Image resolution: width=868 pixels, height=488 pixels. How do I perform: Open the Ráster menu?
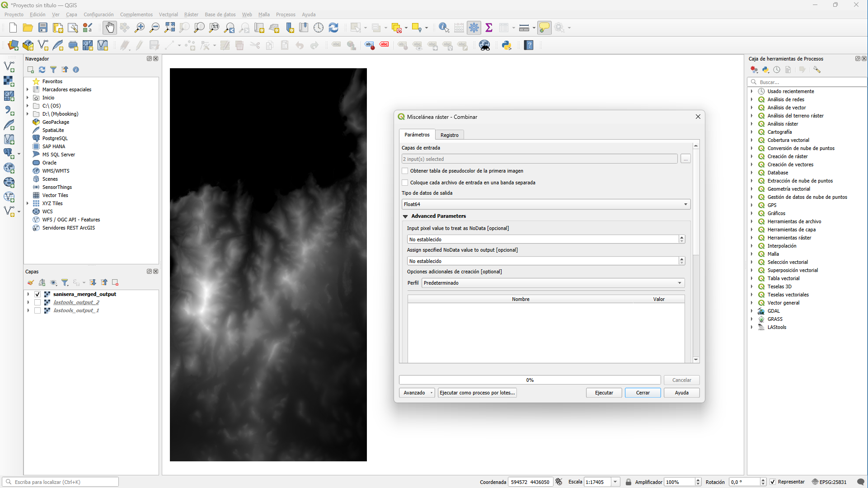[x=191, y=14]
